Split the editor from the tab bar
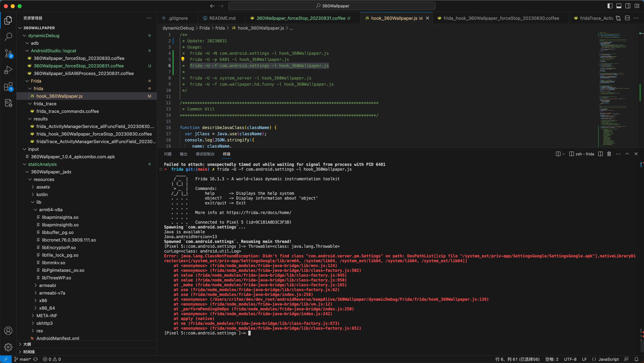The height and width of the screenshot is (363, 644). pos(627,18)
